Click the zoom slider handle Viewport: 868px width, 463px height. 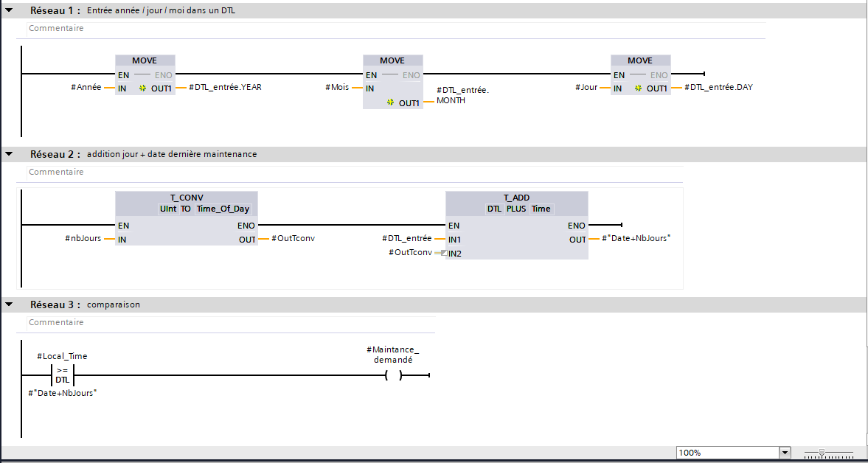click(822, 453)
